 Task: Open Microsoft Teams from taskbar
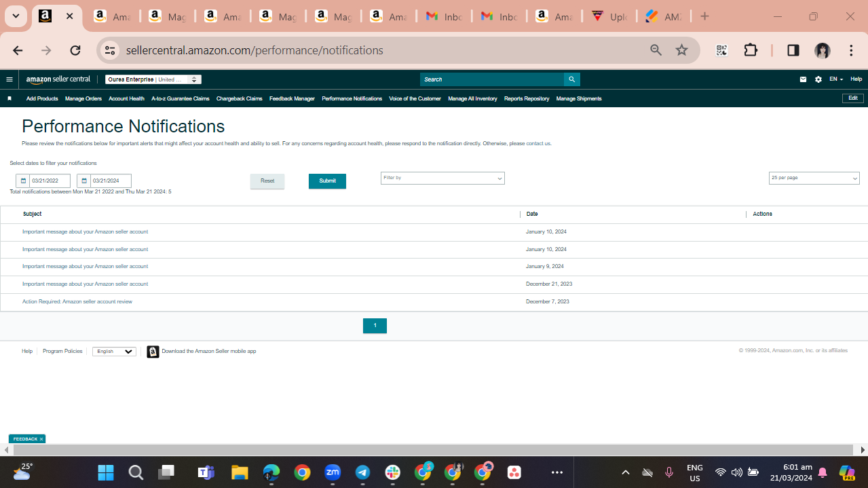click(x=206, y=472)
